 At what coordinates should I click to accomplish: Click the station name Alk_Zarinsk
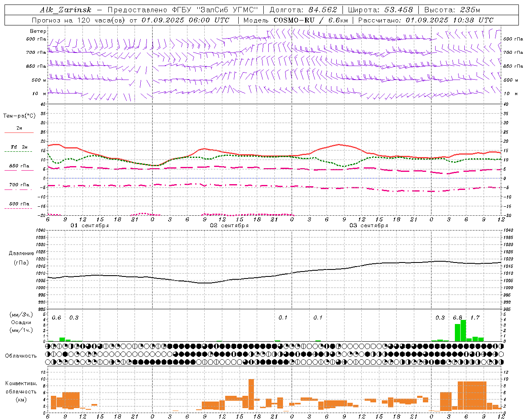click(x=66, y=10)
